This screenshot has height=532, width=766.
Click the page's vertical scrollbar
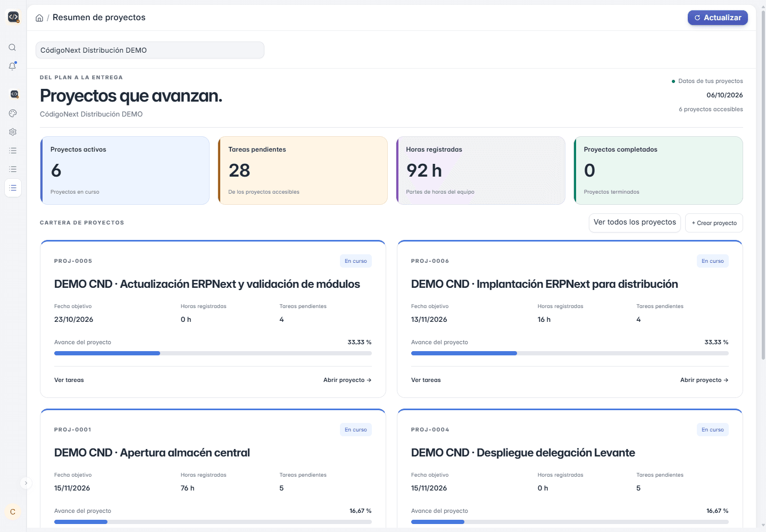pyautogui.click(x=763, y=186)
